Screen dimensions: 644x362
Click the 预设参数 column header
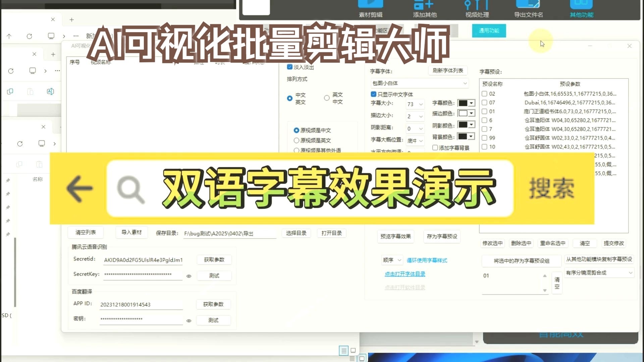tap(570, 84)
